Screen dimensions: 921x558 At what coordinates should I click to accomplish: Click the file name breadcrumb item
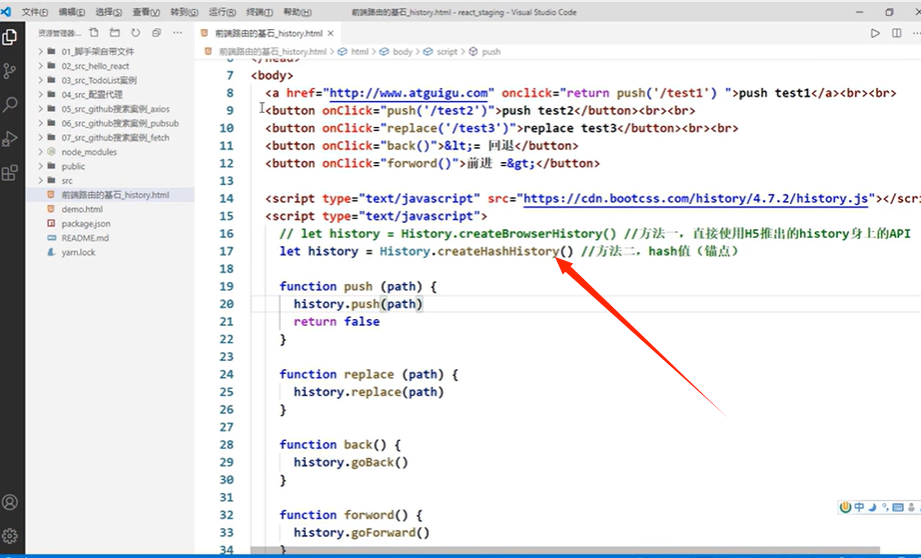[272, 52]
